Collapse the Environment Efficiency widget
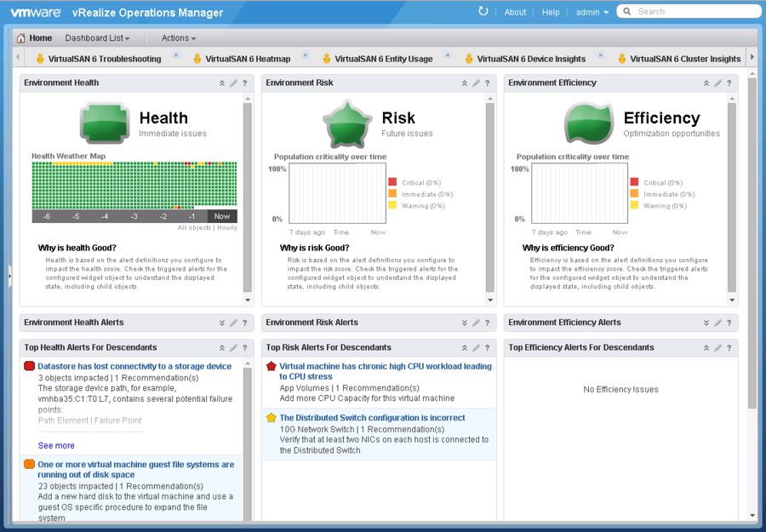766x532 pixels. (706, 83)
